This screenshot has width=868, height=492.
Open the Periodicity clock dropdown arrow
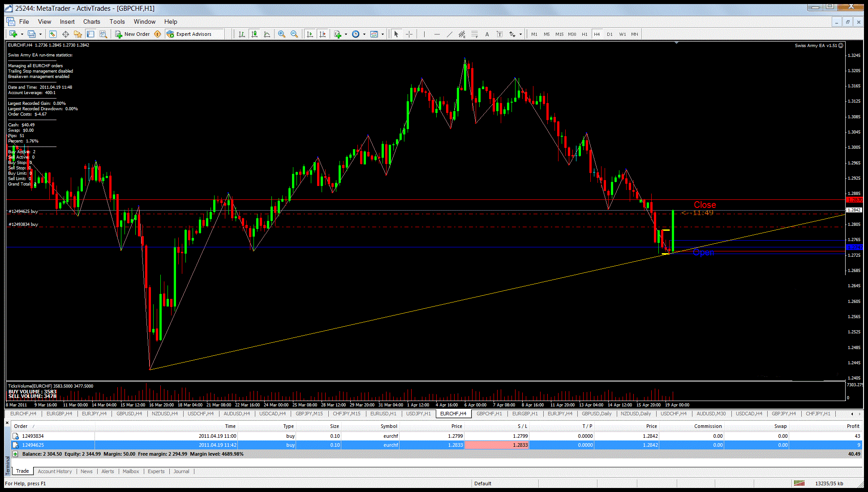[364, 34]
